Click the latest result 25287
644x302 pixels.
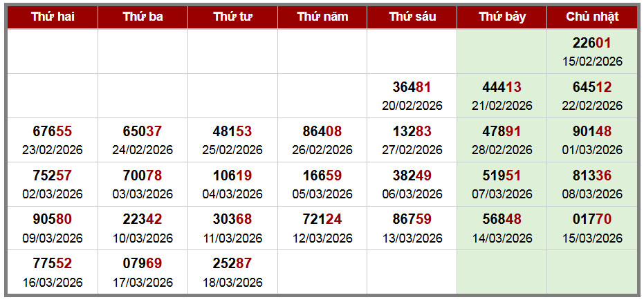tap(232, 263)
